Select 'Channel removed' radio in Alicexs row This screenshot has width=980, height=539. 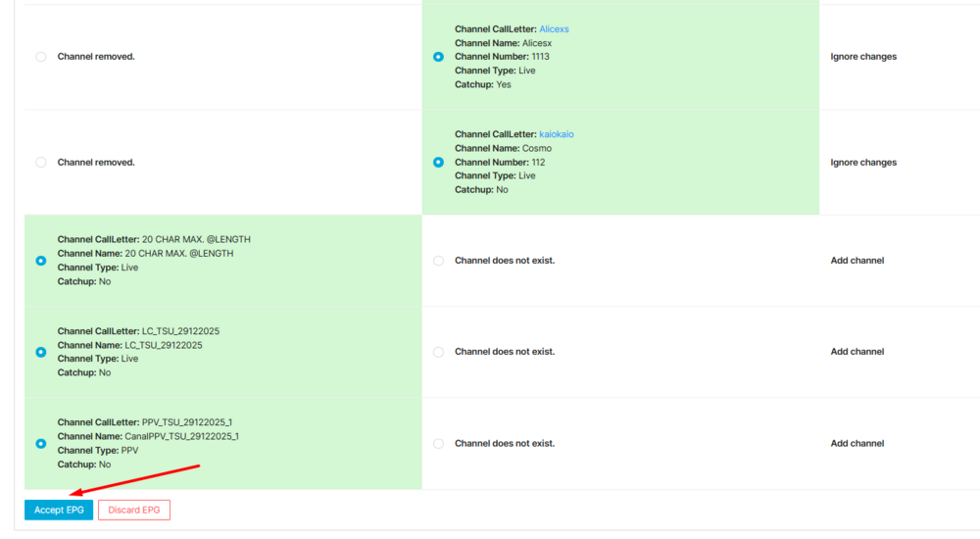click(x=40, y=57)
